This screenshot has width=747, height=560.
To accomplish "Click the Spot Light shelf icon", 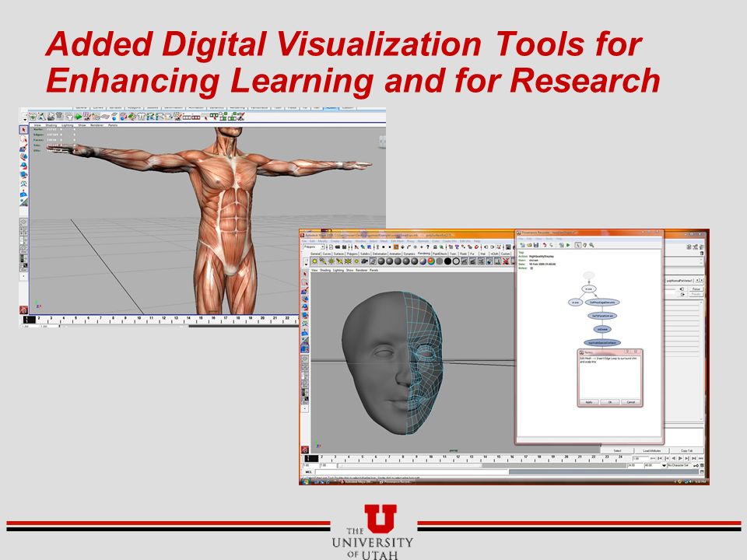I will click(340, 261).
